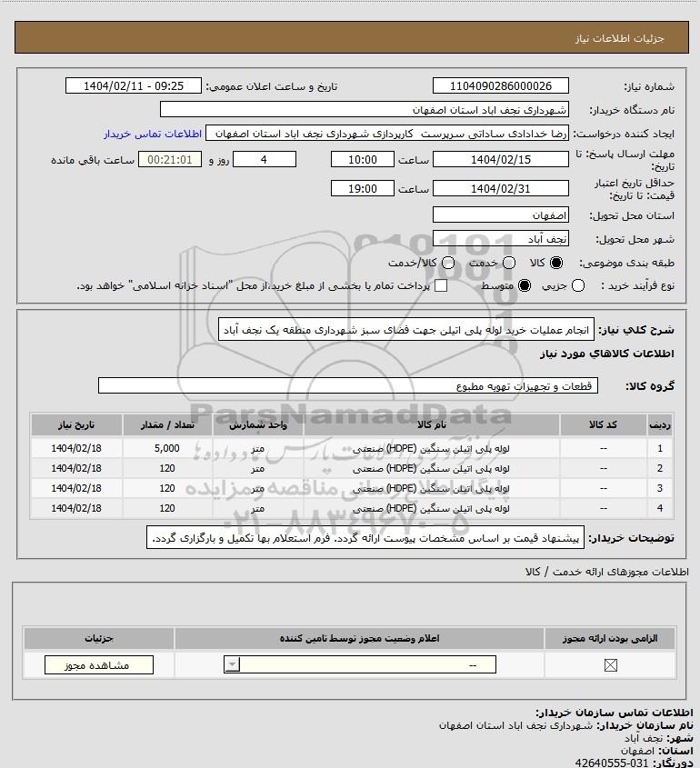Click the requester field رضا خدادادی ساداتی
The width and height of the screenshot is (700, 768).
(387, 134)
